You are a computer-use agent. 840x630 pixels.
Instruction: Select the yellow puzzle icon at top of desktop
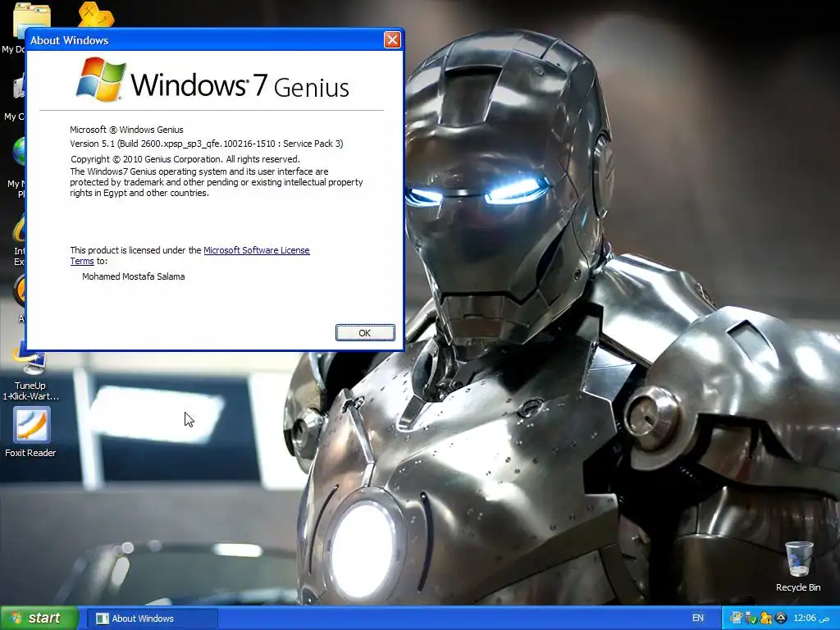click(x=97, y=15)
